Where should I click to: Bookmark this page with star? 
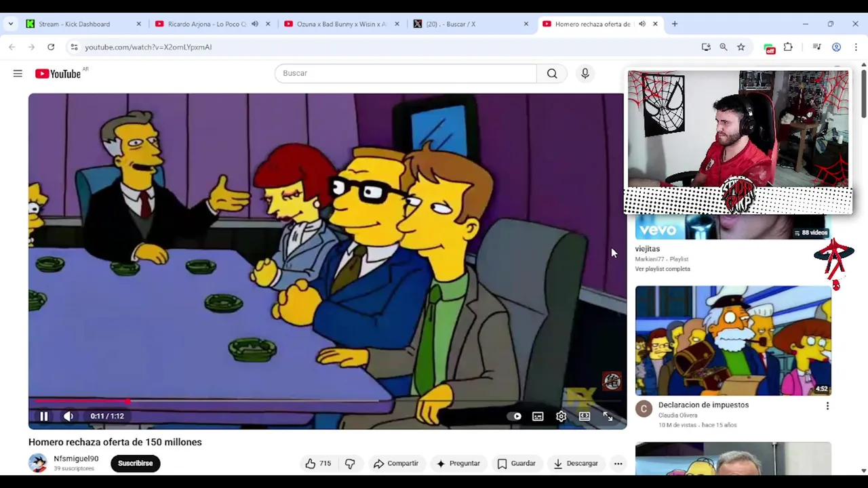[x=741, y=47]
